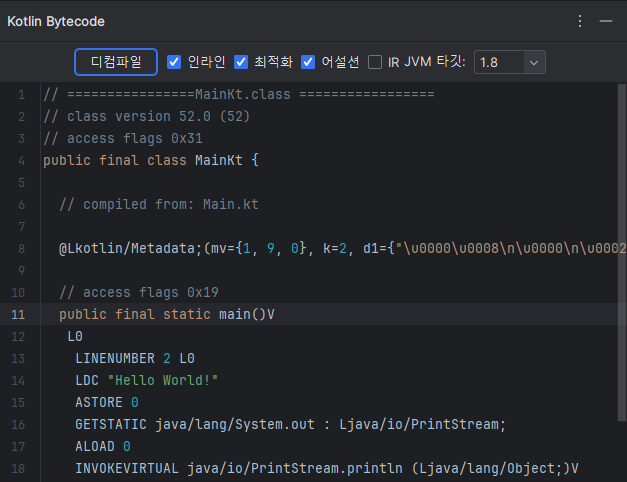Click the Kotlin Bytecode panel title
Image resolution: width=627 pixels, height=482 pixels.
[x=56, y=21]
